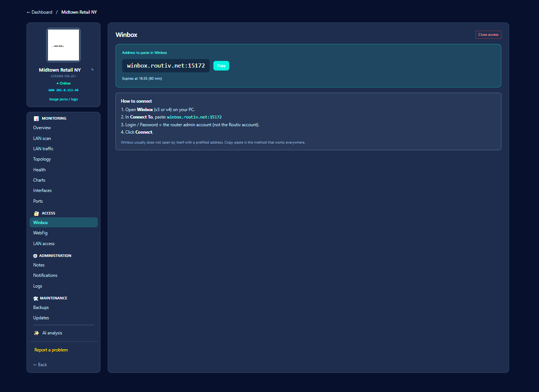The height and width of the screenshot is (392, 539).
Task: Click the WAN 203.0.113.40 text
Action: (x=63, y=90)
